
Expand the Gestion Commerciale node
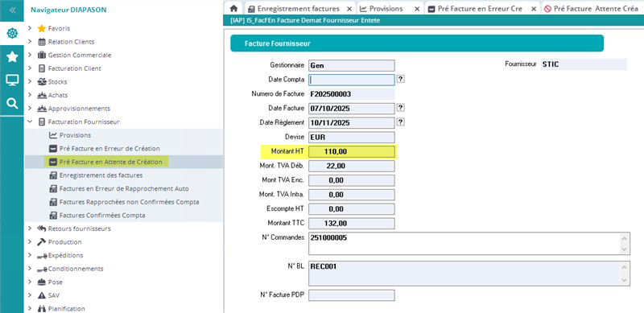pyautogui.click(x=30, y=55)
